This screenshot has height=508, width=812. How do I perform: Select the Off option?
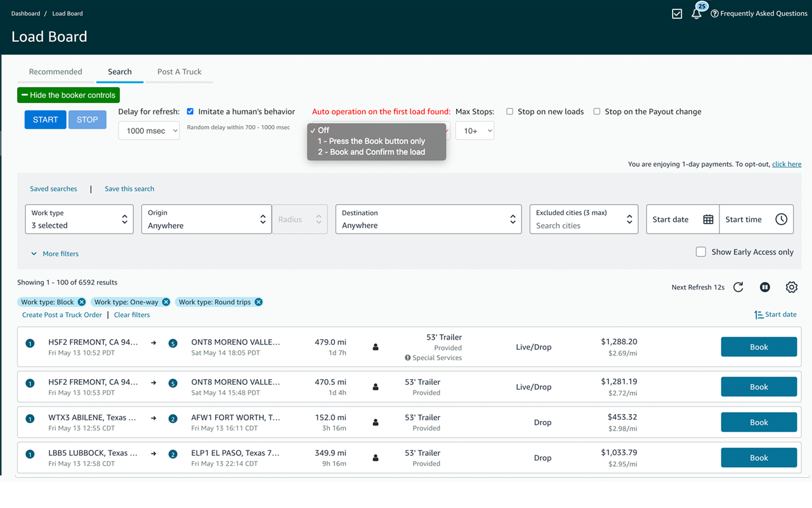click(377, 130)
